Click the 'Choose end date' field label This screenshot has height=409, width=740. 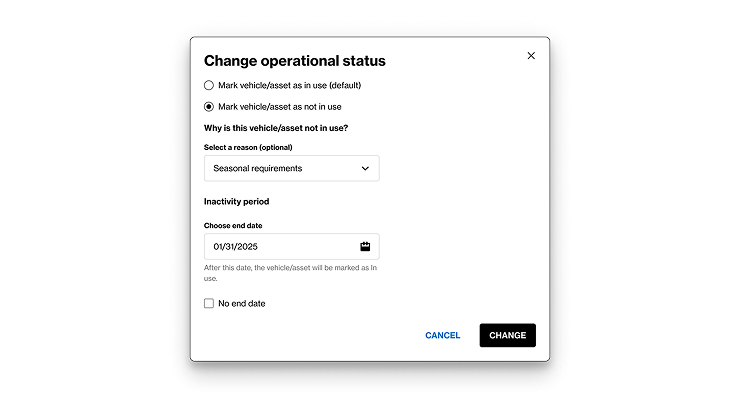(x=233, y=225)
